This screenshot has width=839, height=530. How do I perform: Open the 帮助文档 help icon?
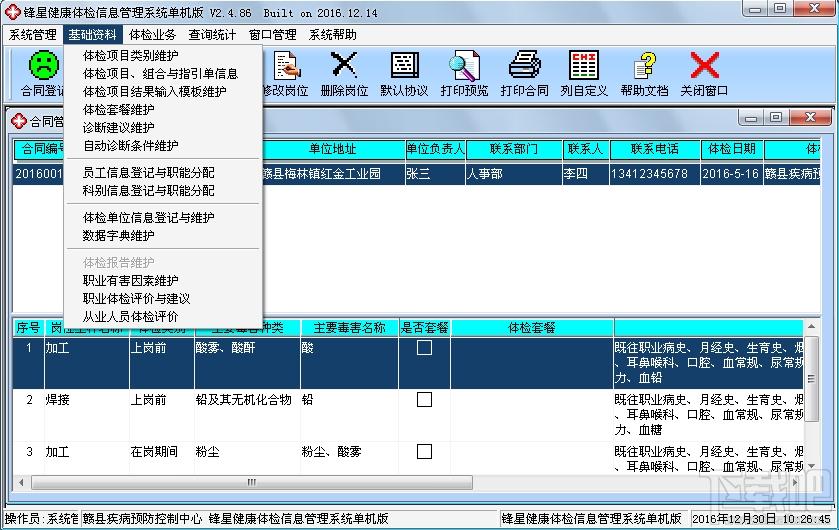point(645,65)
